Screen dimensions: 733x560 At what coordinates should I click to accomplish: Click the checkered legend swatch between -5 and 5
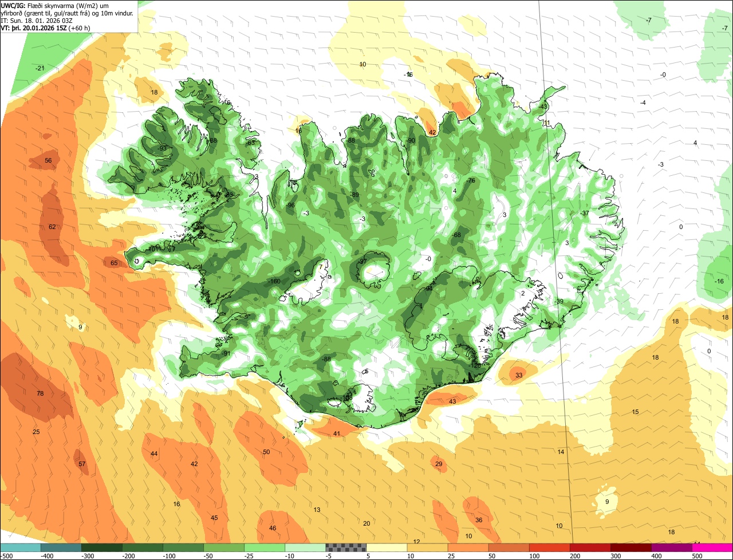346,547
